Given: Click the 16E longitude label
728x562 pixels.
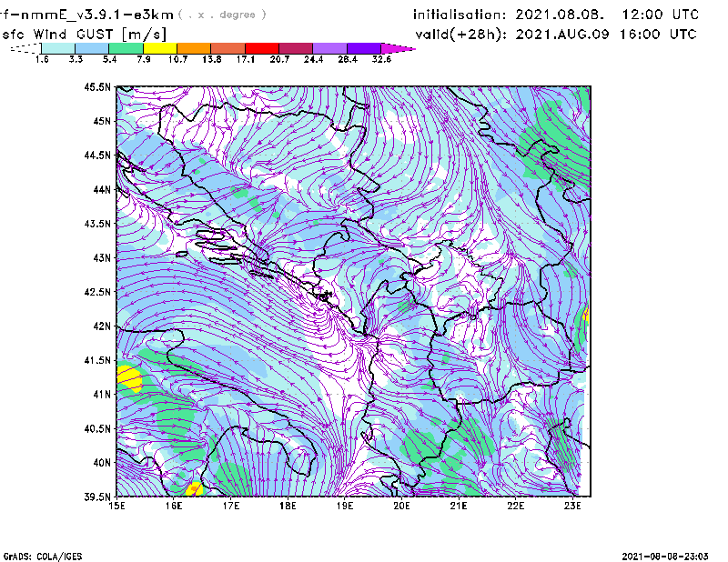Looking at the screenshot, I should coord(174,506).
